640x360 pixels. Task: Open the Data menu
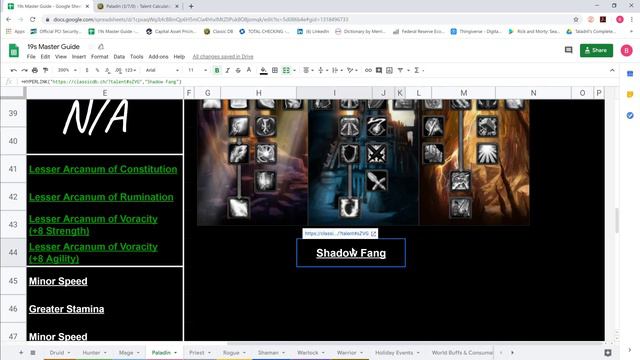[x=119, y=57]
